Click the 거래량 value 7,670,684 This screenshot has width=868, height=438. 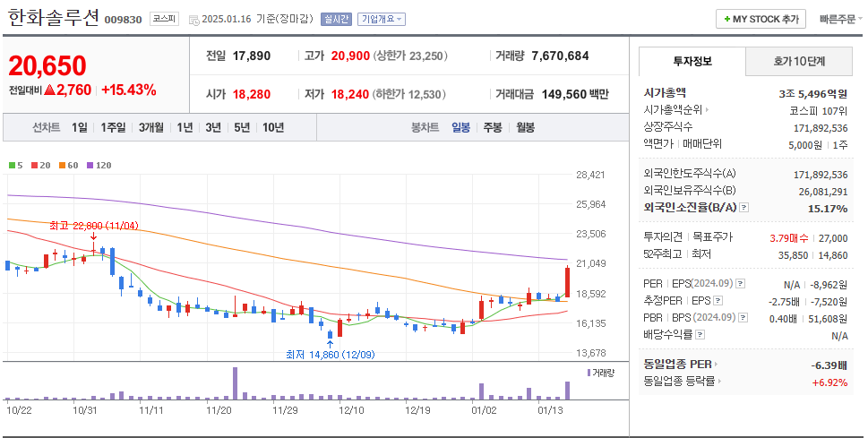point(560,56)
